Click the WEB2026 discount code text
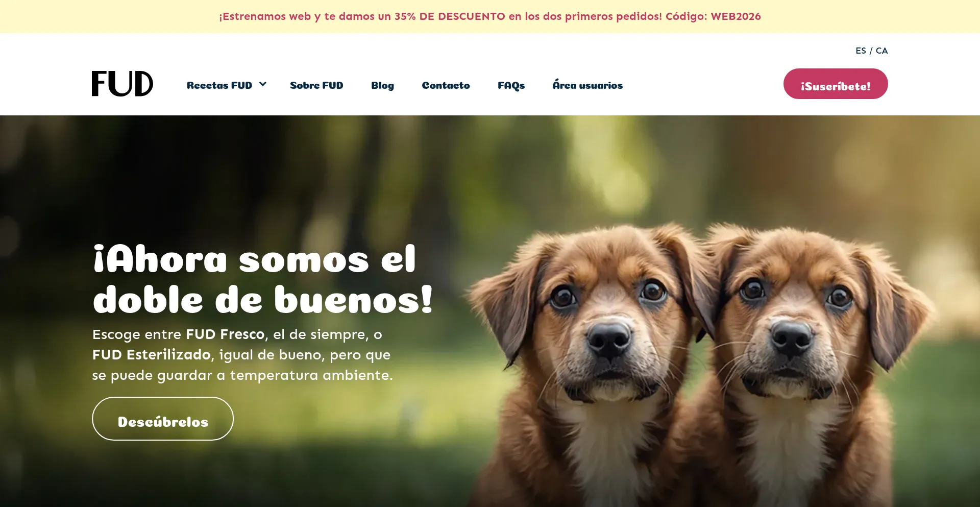This screenshot has width=980, height=507. pos(736,16)
